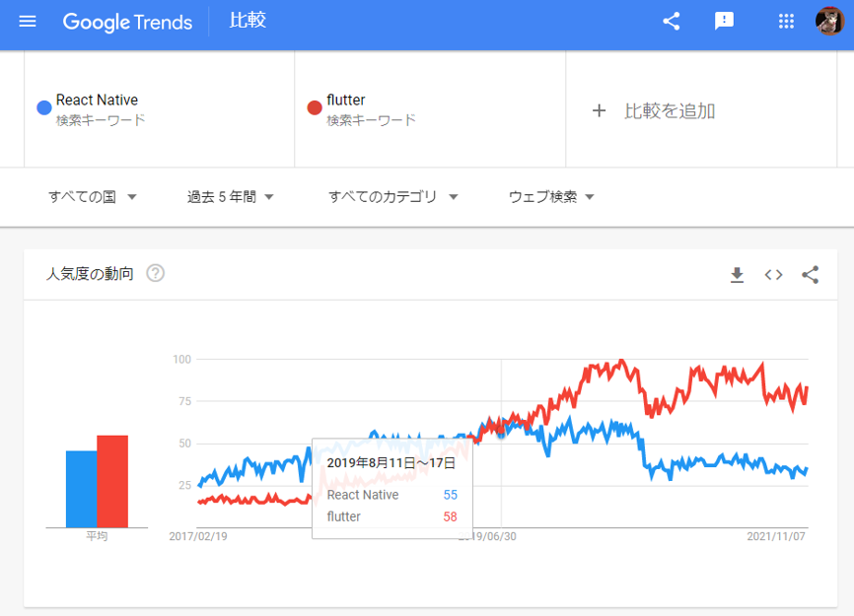
Task: Edit the React Native search term
Action: pos(160,108)
